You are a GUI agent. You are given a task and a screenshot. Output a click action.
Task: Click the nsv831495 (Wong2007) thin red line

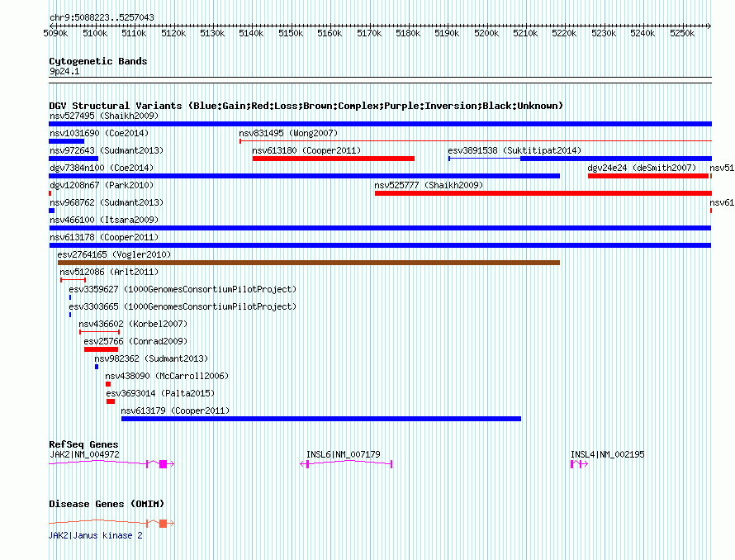[476, 140]
